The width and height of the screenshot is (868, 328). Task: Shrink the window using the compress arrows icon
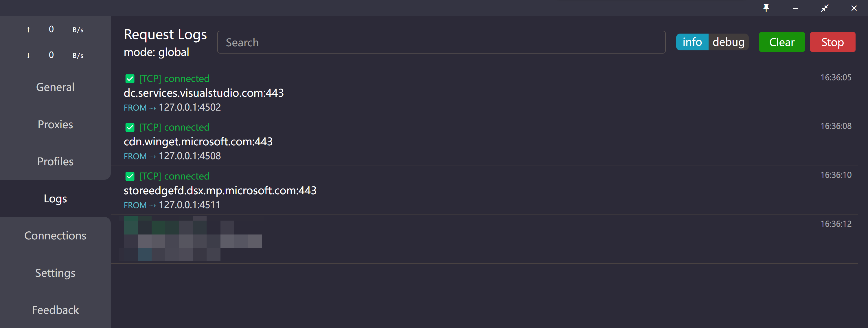pyautogui.click(x=825, y=8)
